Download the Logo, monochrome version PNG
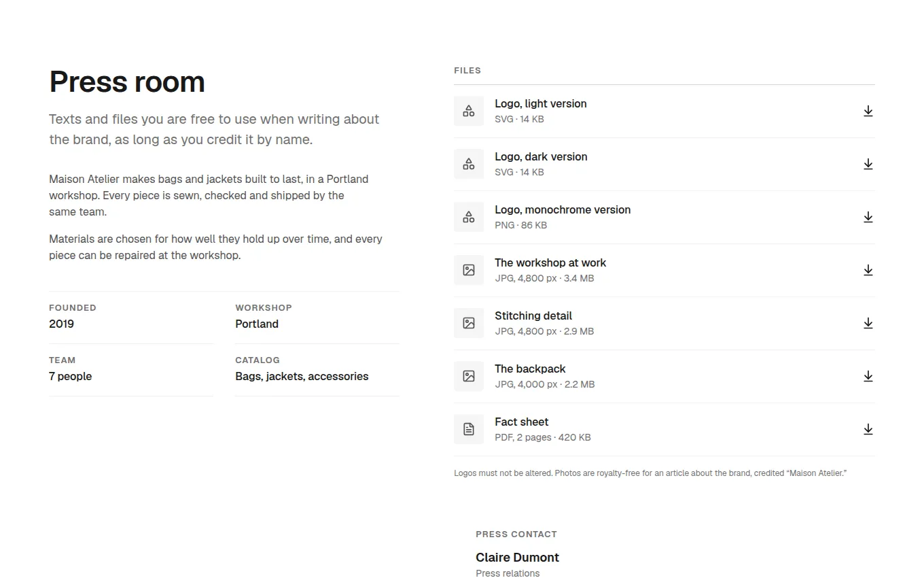This screenshot has width=924, height=578. tap(868, 218)
